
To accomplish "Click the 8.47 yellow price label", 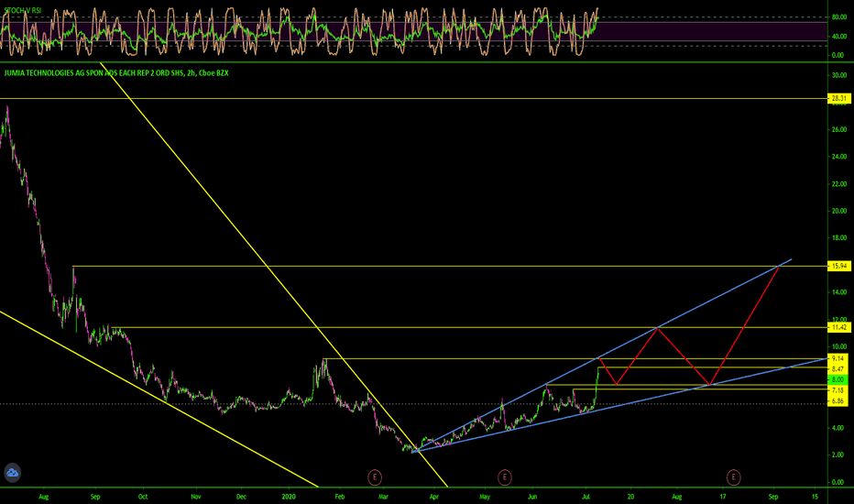I will 838,369.
